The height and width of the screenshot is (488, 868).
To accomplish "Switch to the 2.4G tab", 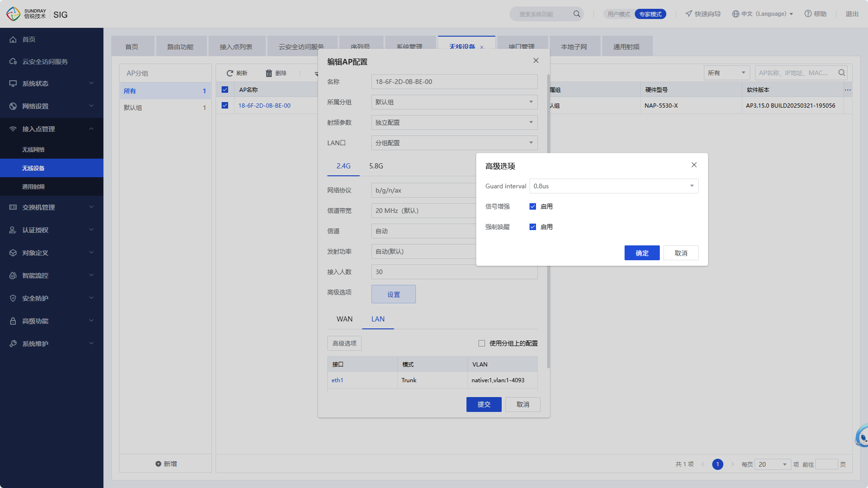I will pyautogui.click(x=344, y=166).
